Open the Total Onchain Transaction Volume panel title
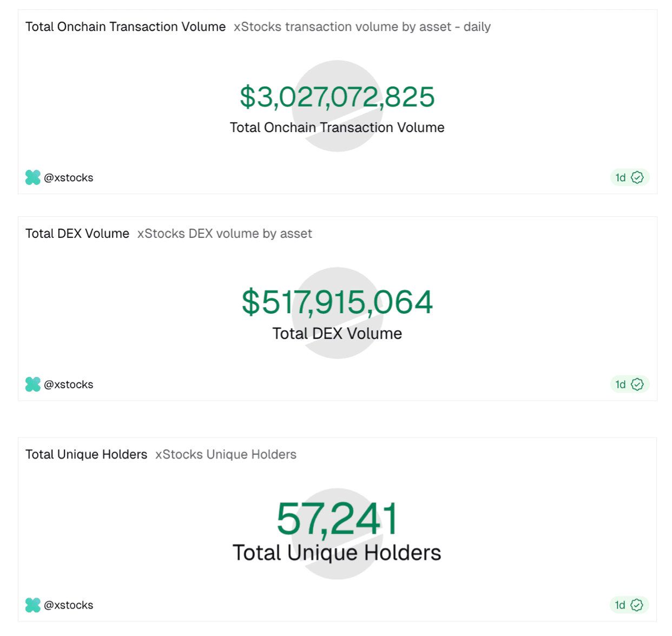672x636 pixels. (x=126, y=27)
